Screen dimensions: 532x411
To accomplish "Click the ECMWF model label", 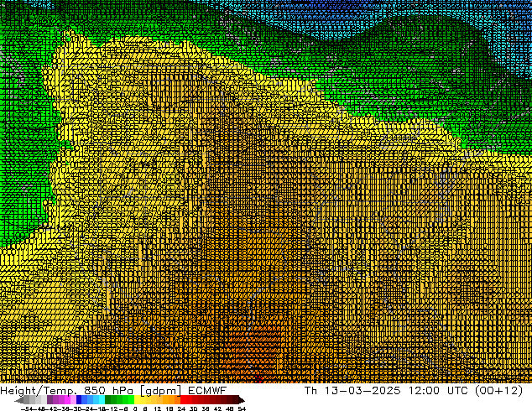I will coord(207,391).
